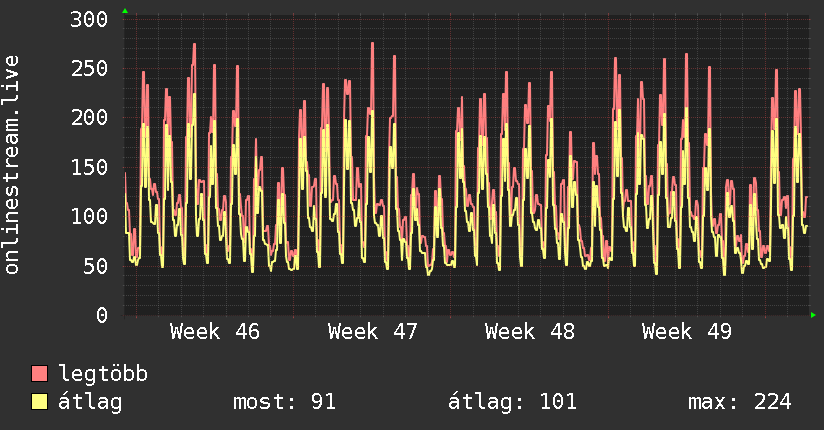Select the átlag legend label beside yellow swatch
Image resolution: width=824 pixels, height=430 pixels.
(x=91, y=402)
